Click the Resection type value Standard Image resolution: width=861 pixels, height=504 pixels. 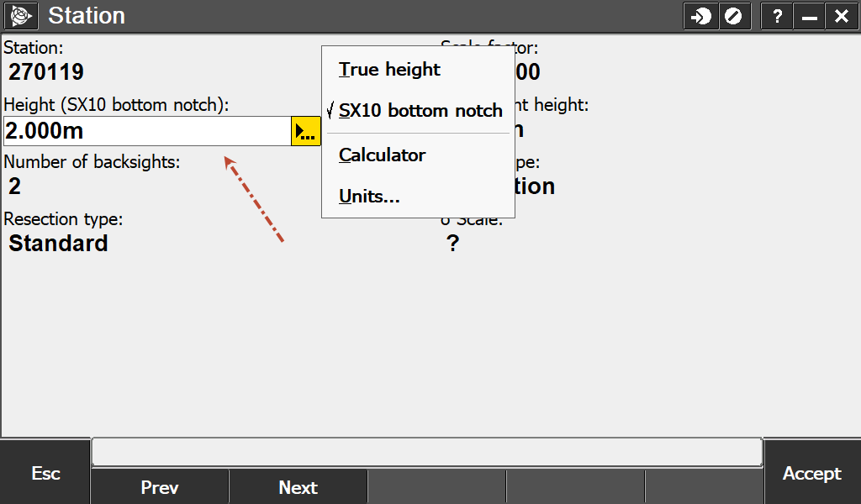[x=58, y=244]
